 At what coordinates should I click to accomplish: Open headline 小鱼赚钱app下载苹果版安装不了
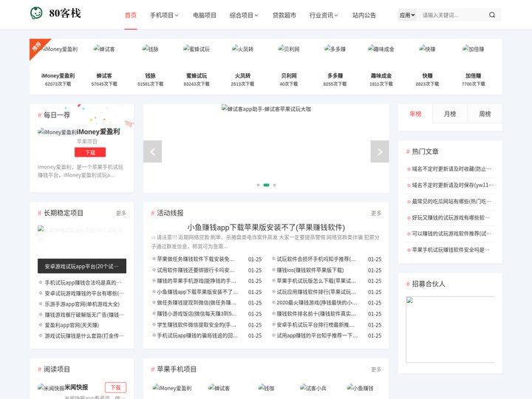click(x=266, y=227)
